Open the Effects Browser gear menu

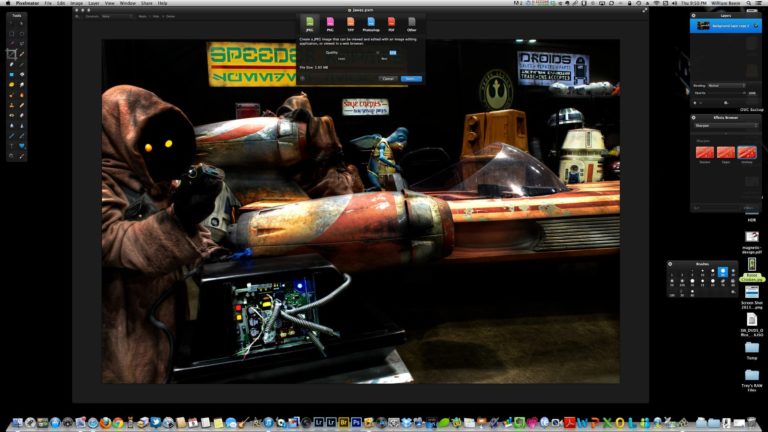[694, 118]
